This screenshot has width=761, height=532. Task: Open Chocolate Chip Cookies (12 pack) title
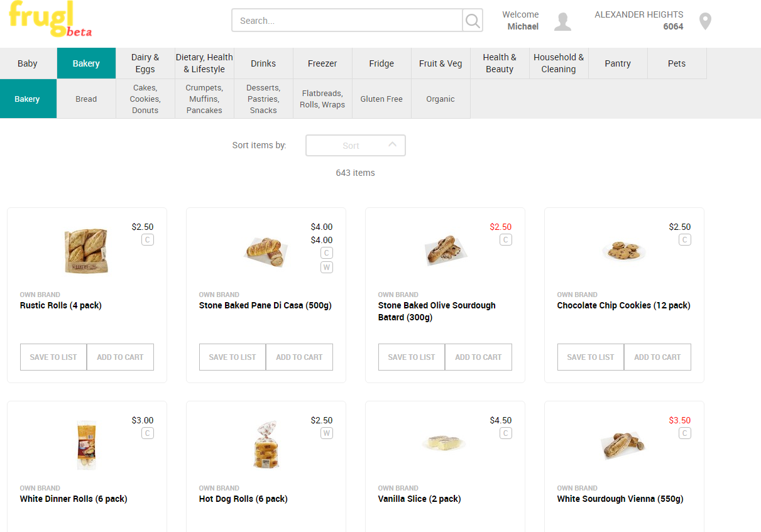click(623, 306)
